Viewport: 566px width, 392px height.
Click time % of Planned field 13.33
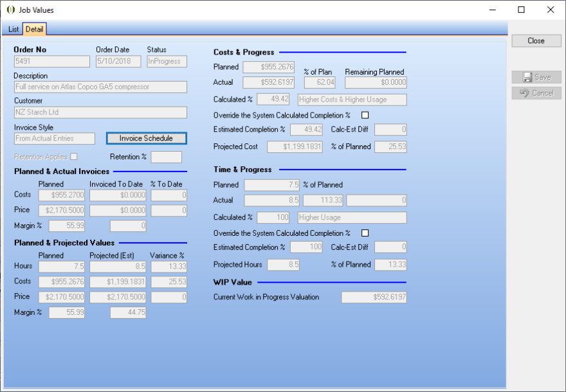click(x=390, y=265)
